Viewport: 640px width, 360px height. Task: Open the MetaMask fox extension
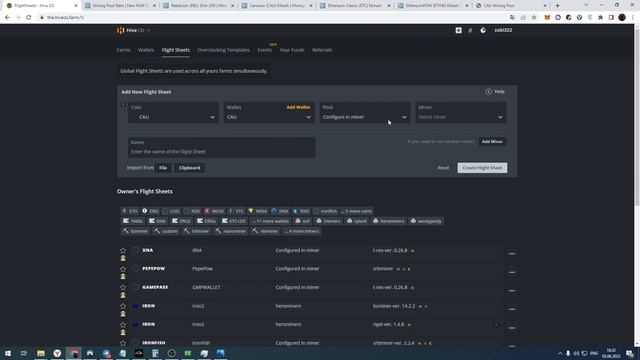547,18
